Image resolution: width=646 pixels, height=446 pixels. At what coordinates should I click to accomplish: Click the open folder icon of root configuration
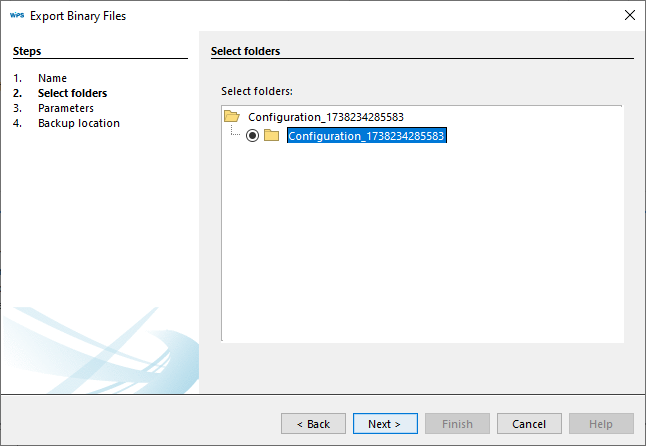click(x=232, y=117)
